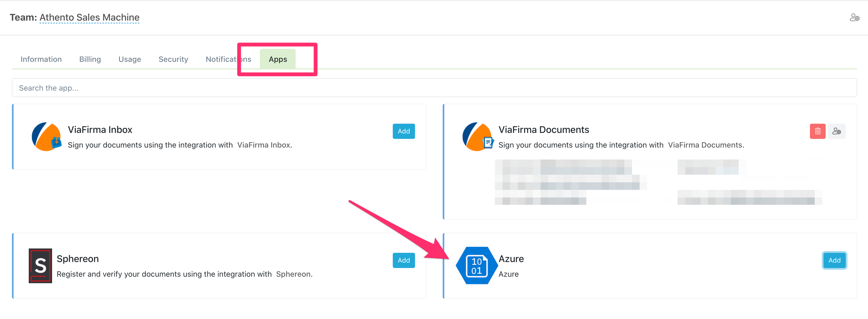Click the Security tab
The height and width of the screenshot is (319, 868).
tap(173, 59)
